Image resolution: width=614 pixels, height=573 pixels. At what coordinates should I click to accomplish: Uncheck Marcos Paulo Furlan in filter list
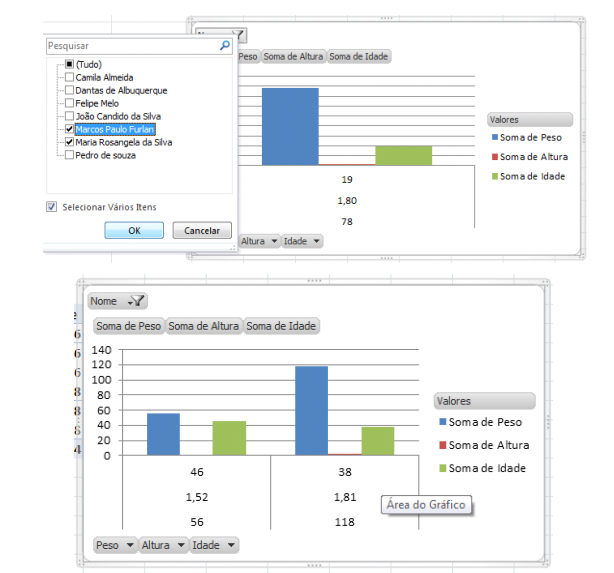click(x=68, y=129)
